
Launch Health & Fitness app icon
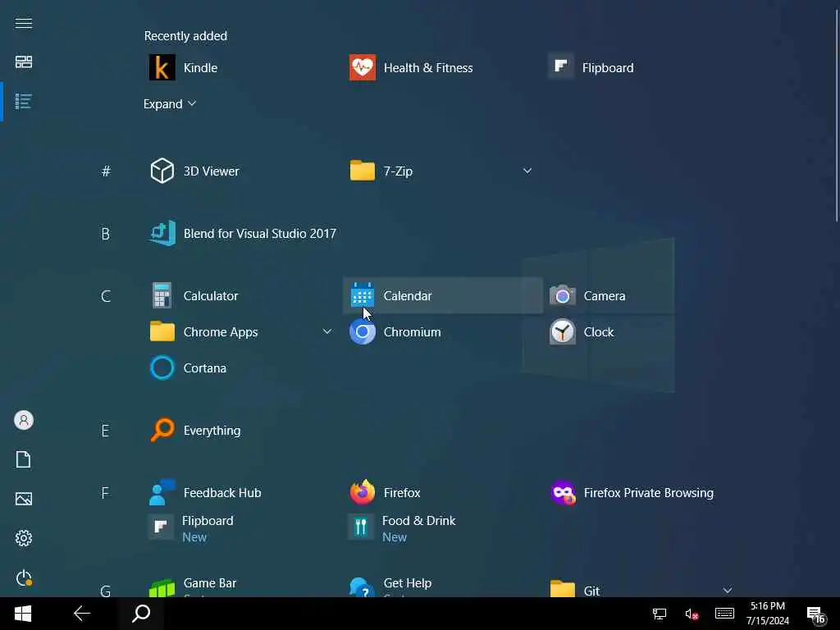pos(362,67)
